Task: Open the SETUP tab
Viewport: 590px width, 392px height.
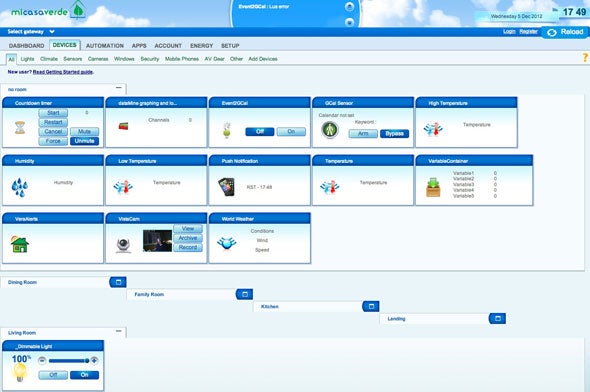Action: pyautogui.click(x=230, y=46)
